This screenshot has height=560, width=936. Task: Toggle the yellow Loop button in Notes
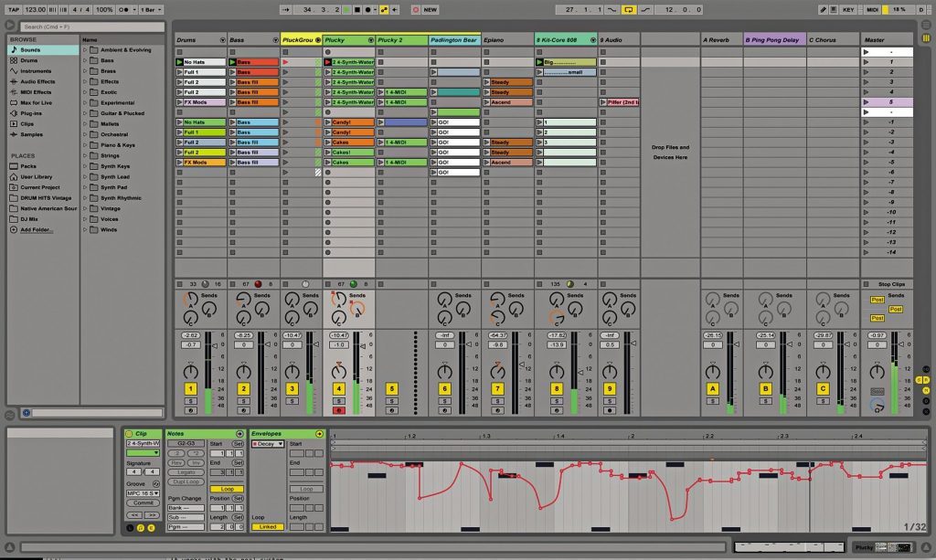(227, 489)
